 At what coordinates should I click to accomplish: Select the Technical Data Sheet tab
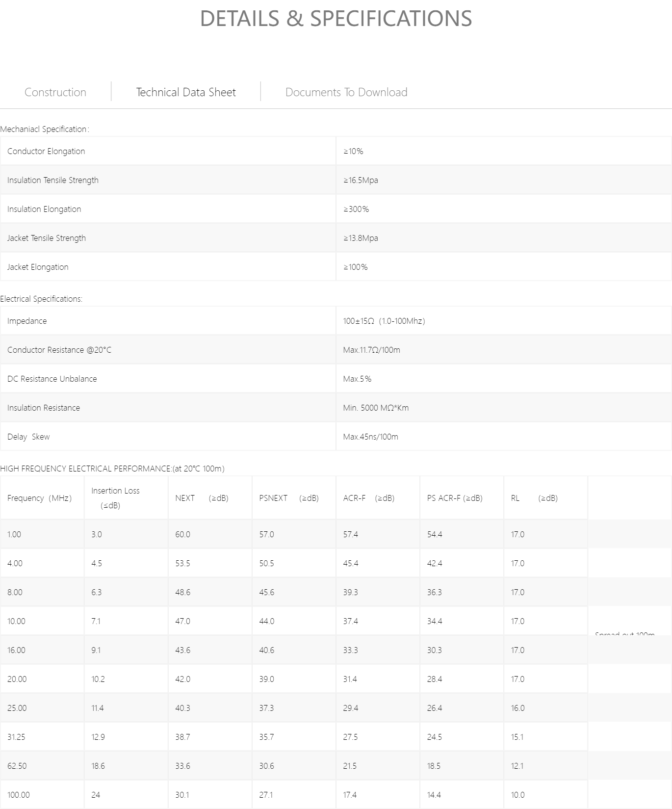[x=186, y=92]
